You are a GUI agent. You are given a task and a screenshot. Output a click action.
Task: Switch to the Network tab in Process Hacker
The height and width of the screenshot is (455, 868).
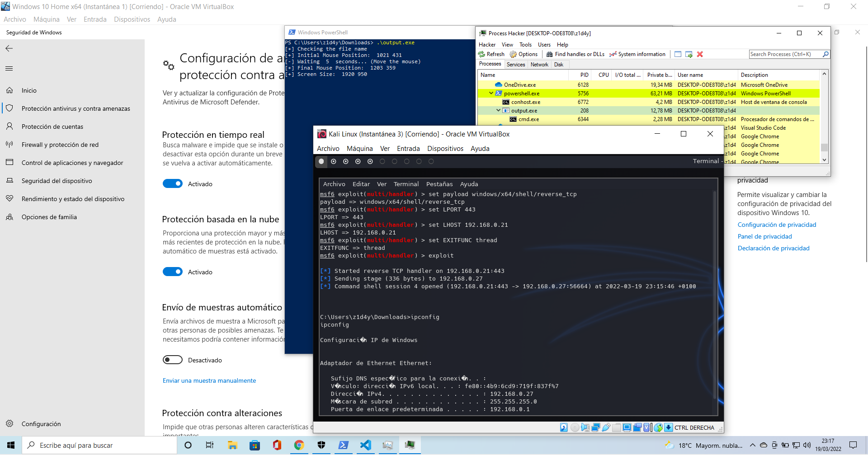[539, 65]
